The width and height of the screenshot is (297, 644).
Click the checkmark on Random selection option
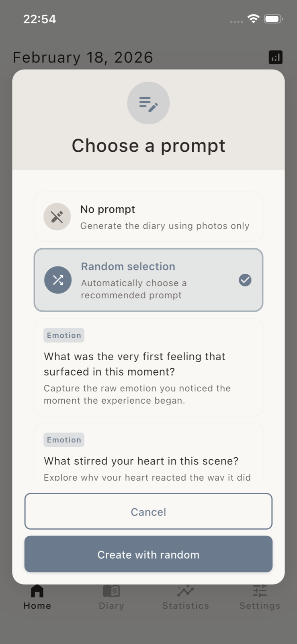click(x=245, y=280)
